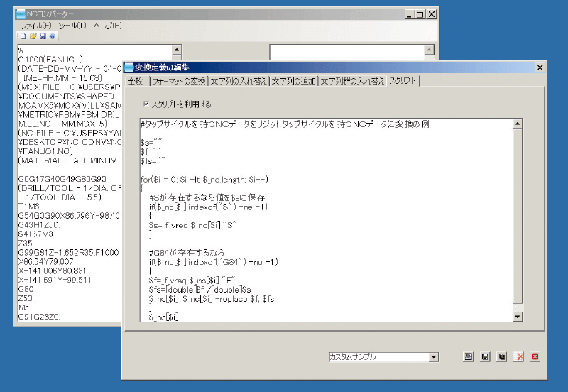Click the red X delete sheet icon

coord(519,356)
